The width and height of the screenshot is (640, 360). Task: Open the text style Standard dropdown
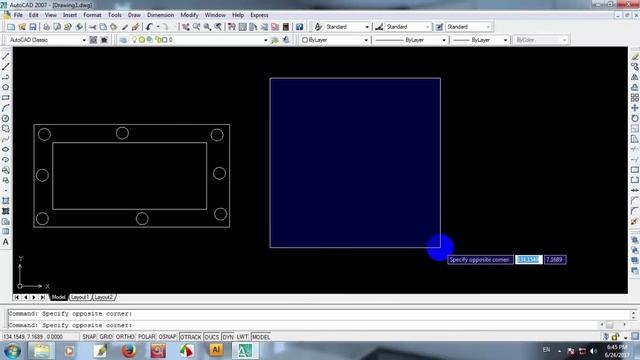click(x=367, y=27)
